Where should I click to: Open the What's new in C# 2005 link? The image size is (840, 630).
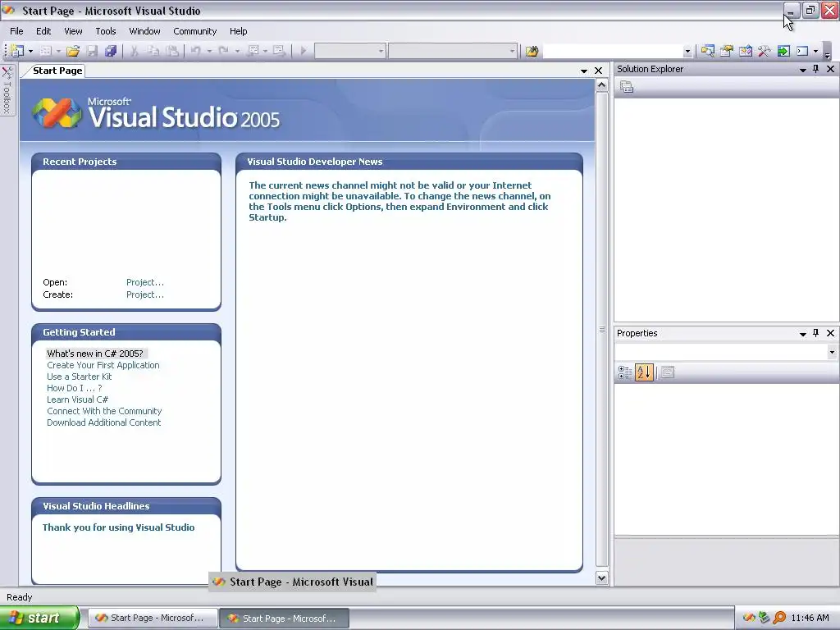95,354
